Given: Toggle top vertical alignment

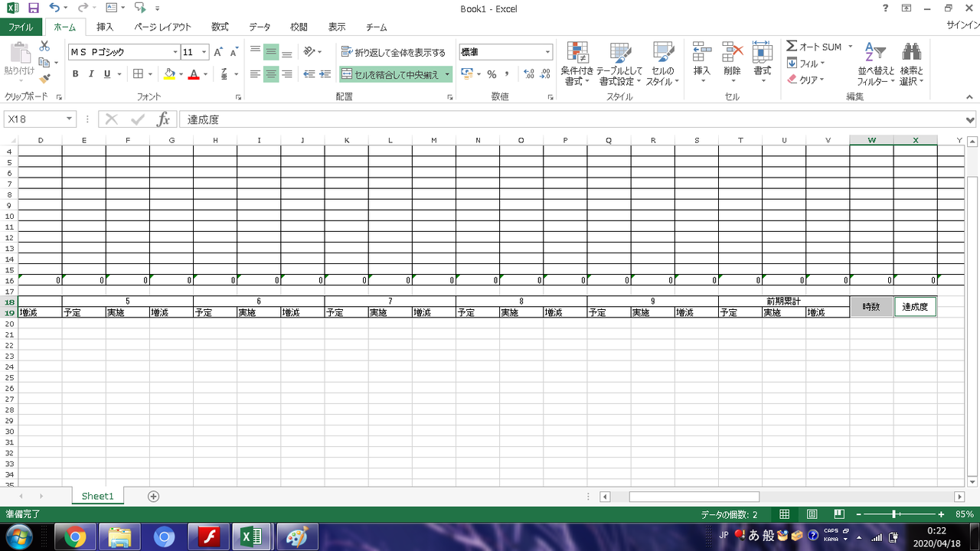Looking at the screenshot, I should [x=255, y=52].
